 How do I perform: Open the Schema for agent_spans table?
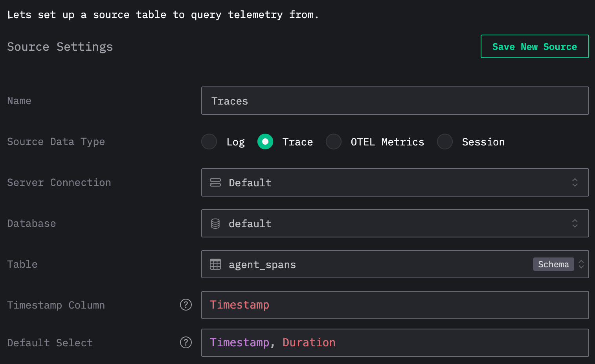click(553, 264)
